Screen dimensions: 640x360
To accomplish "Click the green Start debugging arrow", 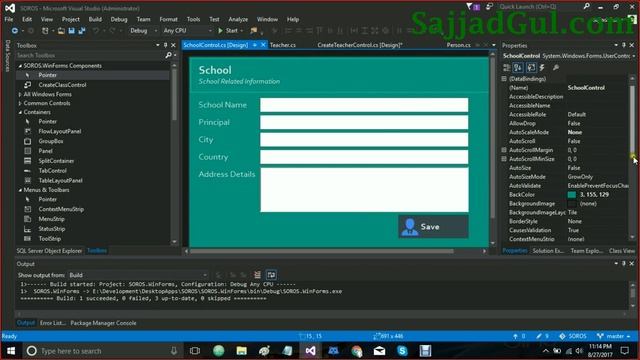I will coord(220,31).
